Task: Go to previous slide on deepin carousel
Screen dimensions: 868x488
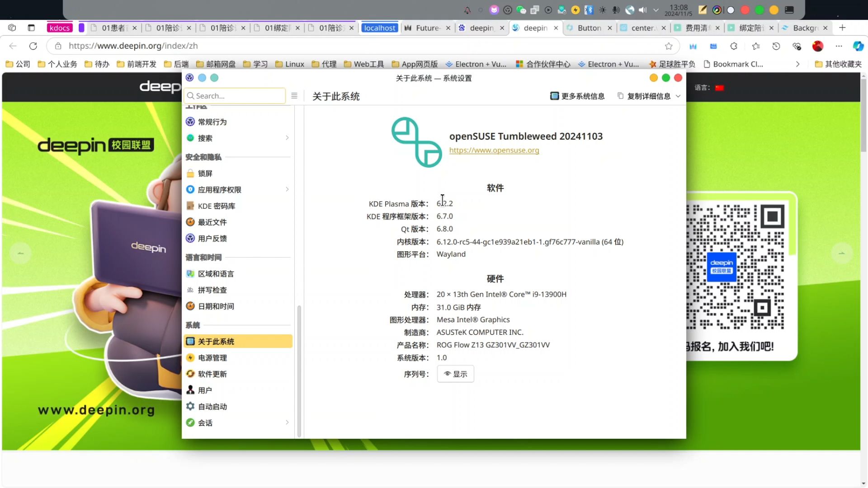Action: [20, 253]
